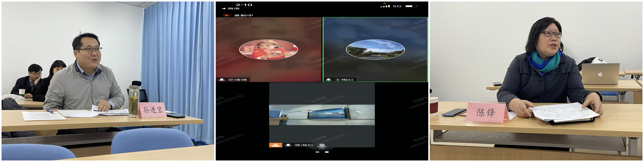Tap 蒋湘丽's classroom video feed
The image size is (644, 162).
322,115
